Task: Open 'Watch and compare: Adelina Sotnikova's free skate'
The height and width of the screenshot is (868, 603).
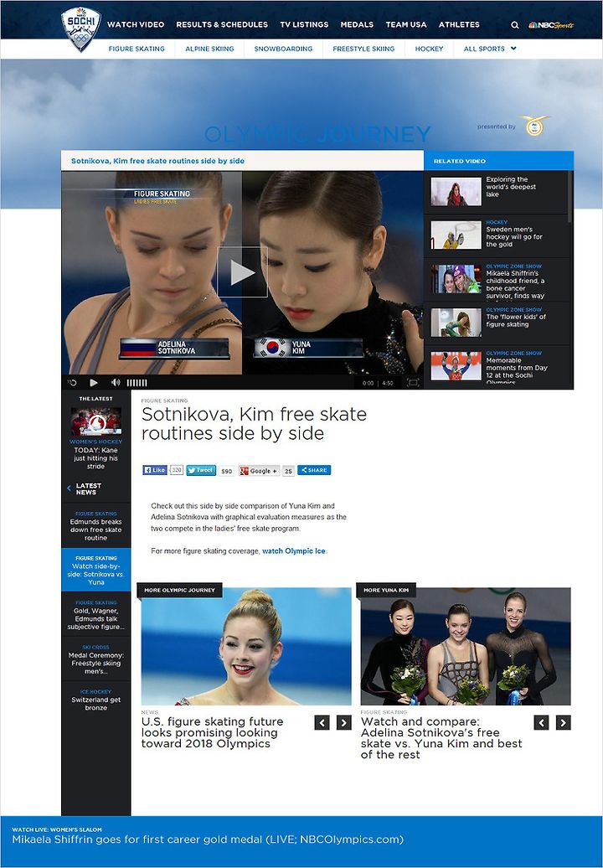Action: (x=441, y=738)
